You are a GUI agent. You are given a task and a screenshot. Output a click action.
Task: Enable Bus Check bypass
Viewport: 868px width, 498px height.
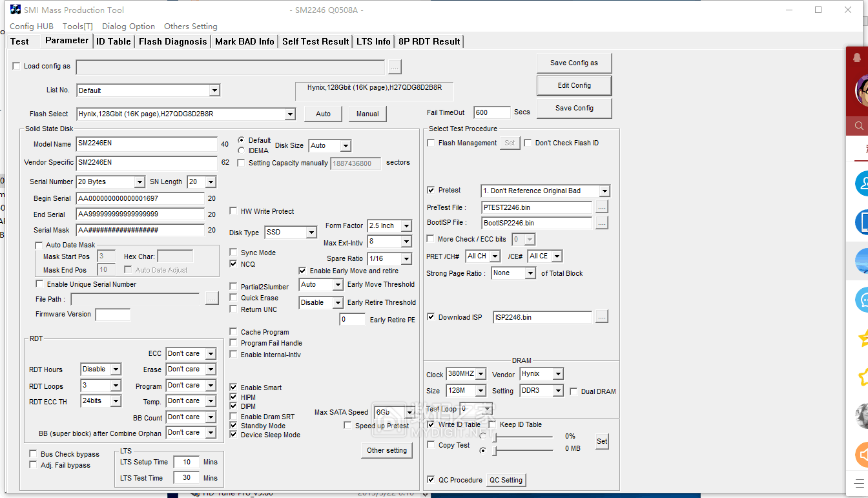[x=33, y=454]
